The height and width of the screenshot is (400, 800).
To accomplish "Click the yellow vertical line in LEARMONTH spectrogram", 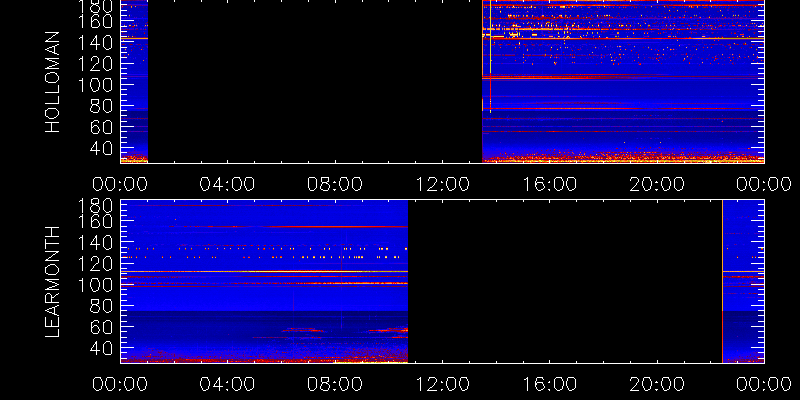I will coord(722,281).
